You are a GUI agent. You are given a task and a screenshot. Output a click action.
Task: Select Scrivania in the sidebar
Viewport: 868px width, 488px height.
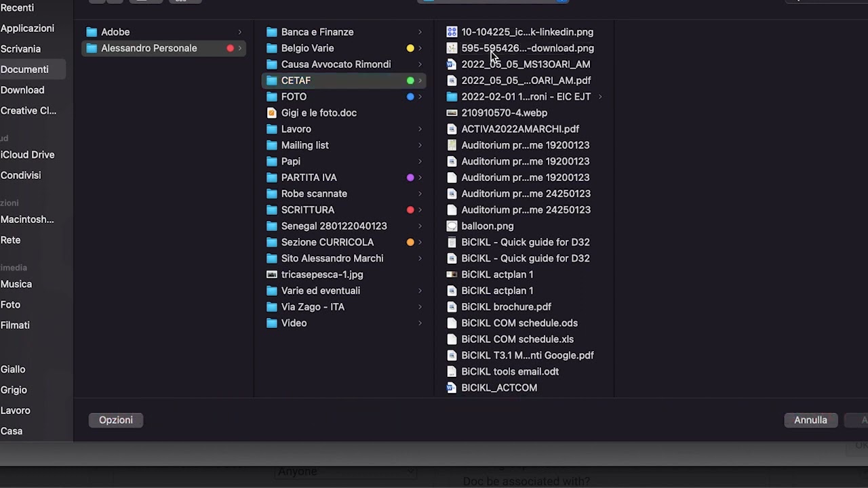pyautogui.click(x=20, y=49)
